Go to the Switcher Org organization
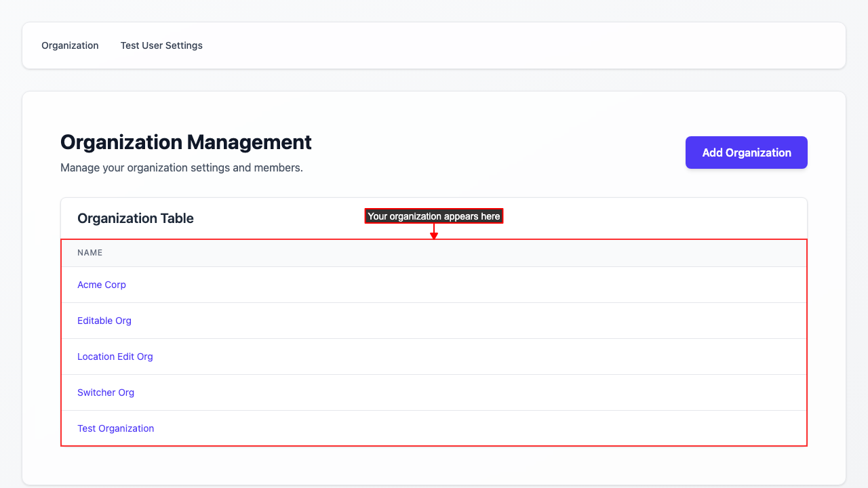 click(106, 392)
